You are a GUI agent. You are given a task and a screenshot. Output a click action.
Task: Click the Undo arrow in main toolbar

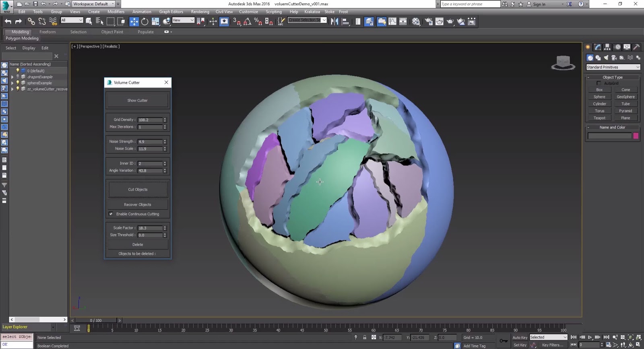(8, 22)
